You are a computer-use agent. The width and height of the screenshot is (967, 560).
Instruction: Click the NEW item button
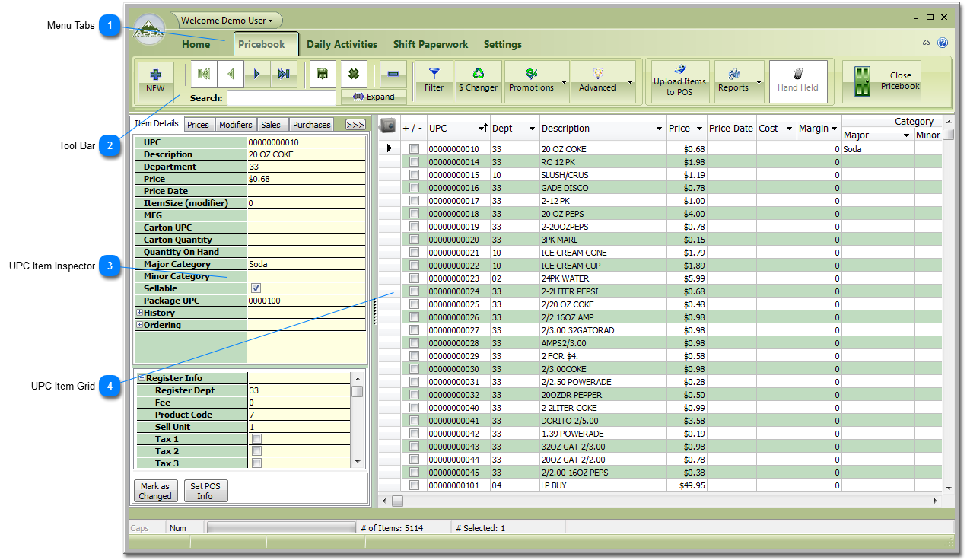tap(155, 80)
